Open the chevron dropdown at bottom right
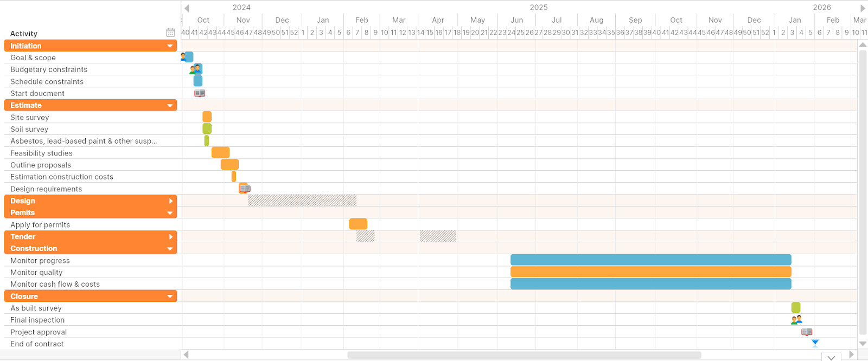The image size is (868, 361). [x=831, y=357]
